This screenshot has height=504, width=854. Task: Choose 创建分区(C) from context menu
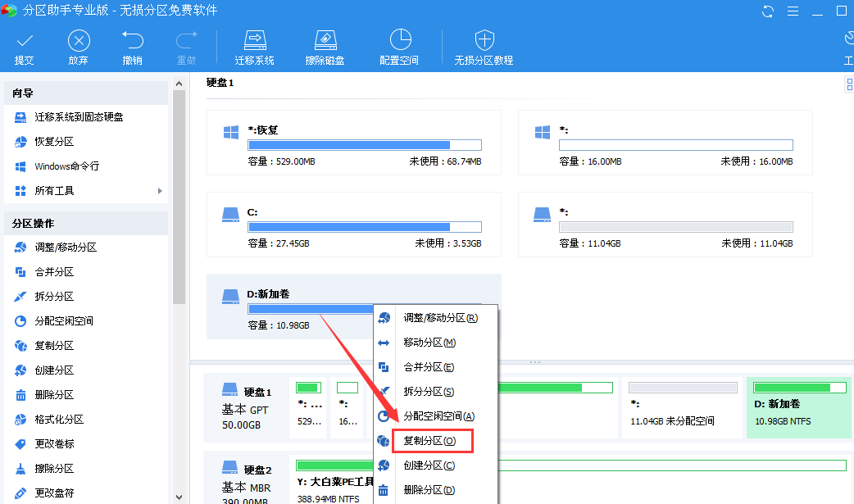[436, 465]
